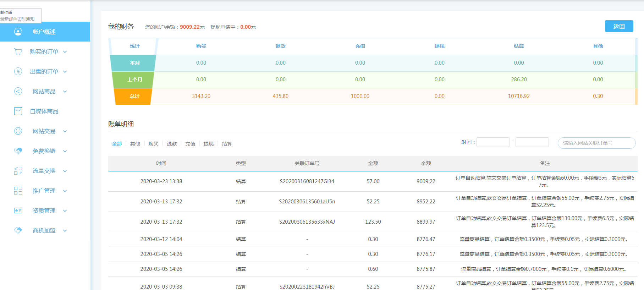Select the 提现 bill filter tab

coord(209,144)
